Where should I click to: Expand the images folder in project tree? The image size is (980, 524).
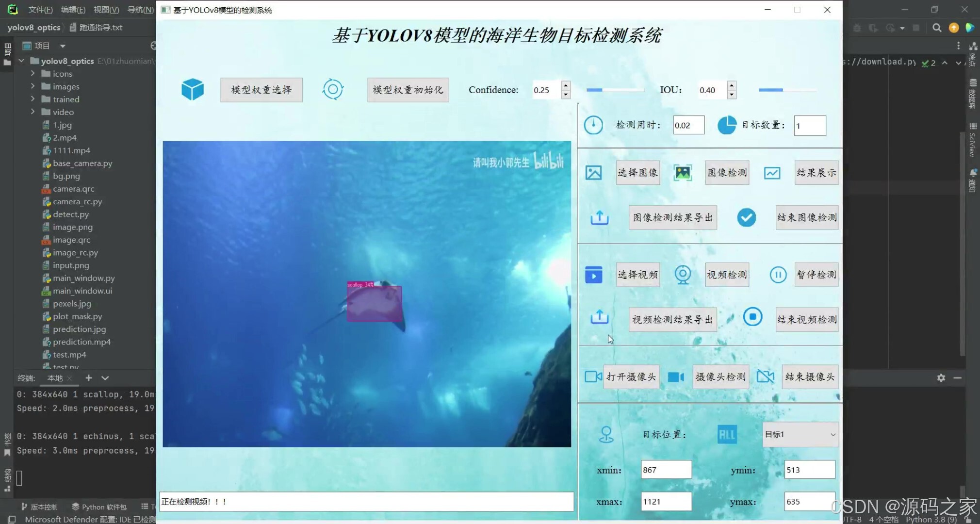click(x=33, y=86)
